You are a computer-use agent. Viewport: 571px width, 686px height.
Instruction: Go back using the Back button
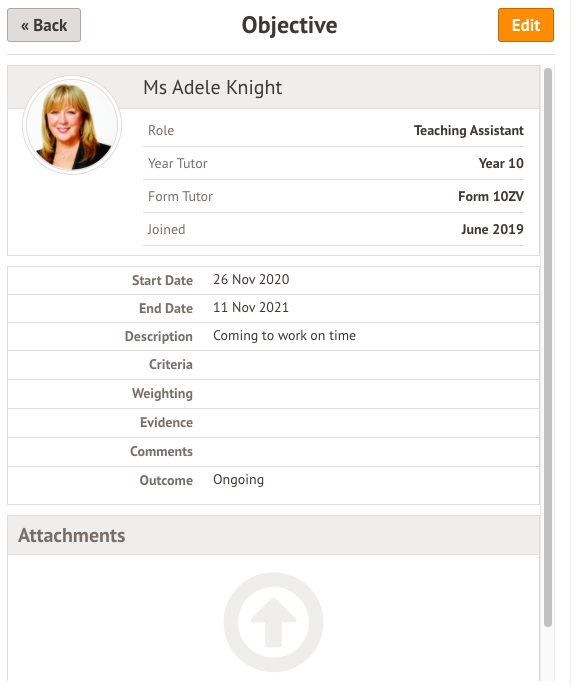click(x=44, y=25)
